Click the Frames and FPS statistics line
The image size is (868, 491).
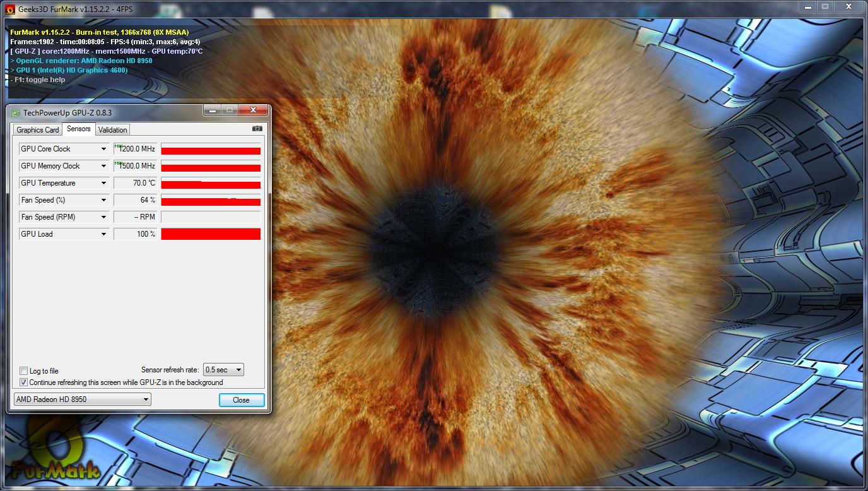[105, 42]
